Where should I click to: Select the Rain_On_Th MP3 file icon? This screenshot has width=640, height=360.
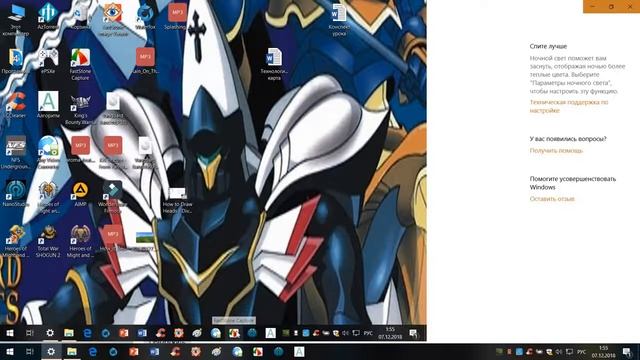click(145, 61)
